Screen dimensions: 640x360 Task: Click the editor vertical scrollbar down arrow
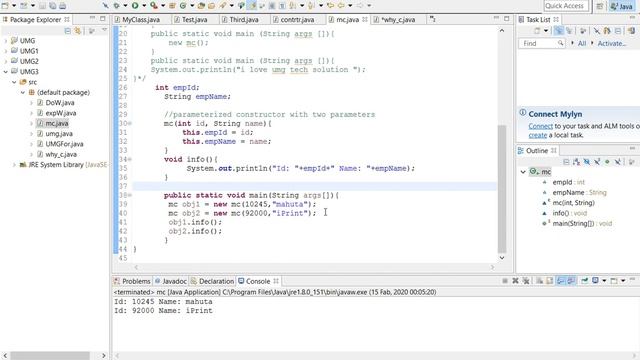point(502,258)
